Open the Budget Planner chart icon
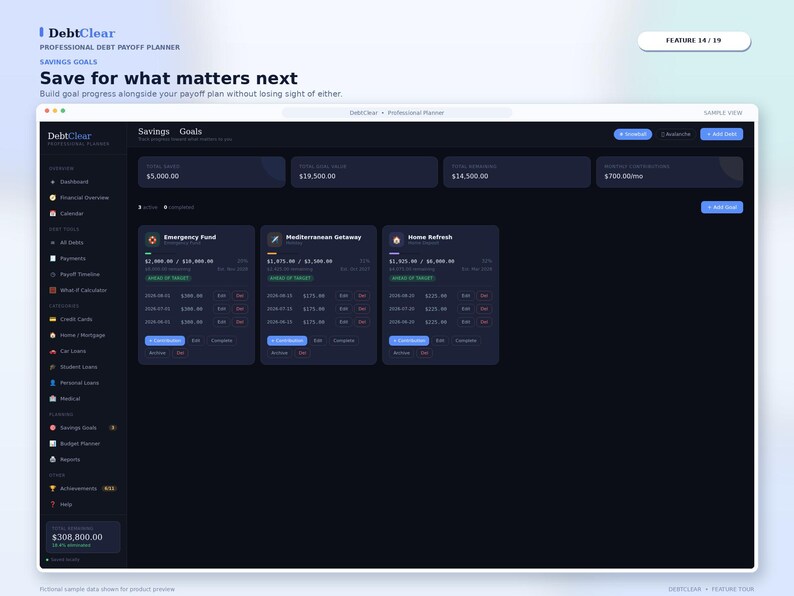 [x=53, y=444]
